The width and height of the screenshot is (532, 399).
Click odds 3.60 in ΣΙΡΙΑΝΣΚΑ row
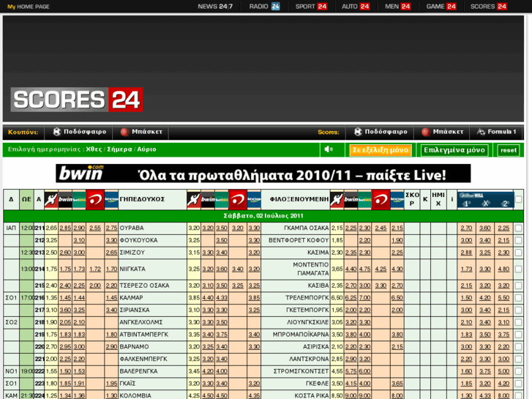pos(65,310)
